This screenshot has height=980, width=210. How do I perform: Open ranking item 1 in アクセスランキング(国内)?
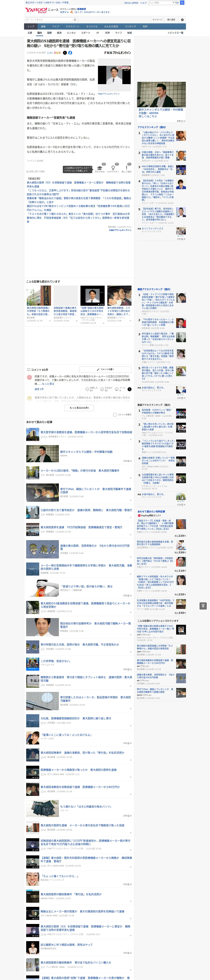158,137
